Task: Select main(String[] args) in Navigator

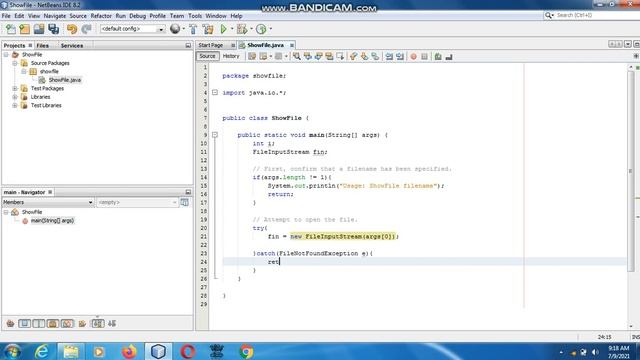Action: pyautogui.click(x=52, y=220)
